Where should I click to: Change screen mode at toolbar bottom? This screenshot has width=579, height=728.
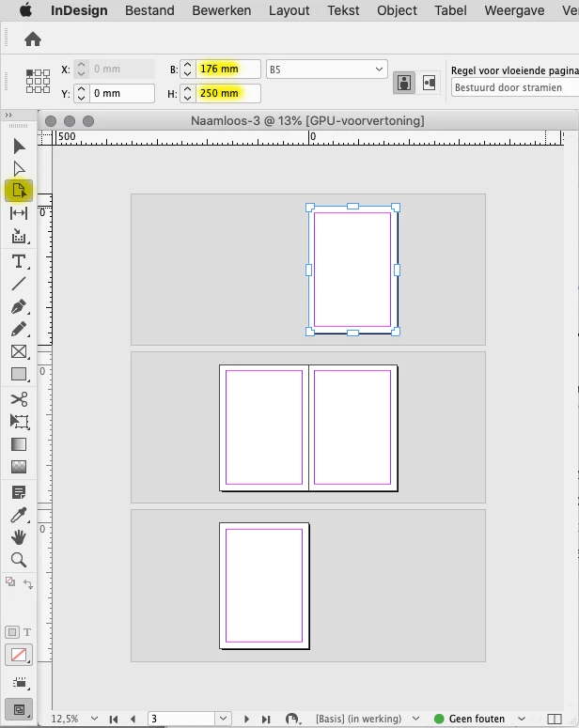[x=19, y=709]
